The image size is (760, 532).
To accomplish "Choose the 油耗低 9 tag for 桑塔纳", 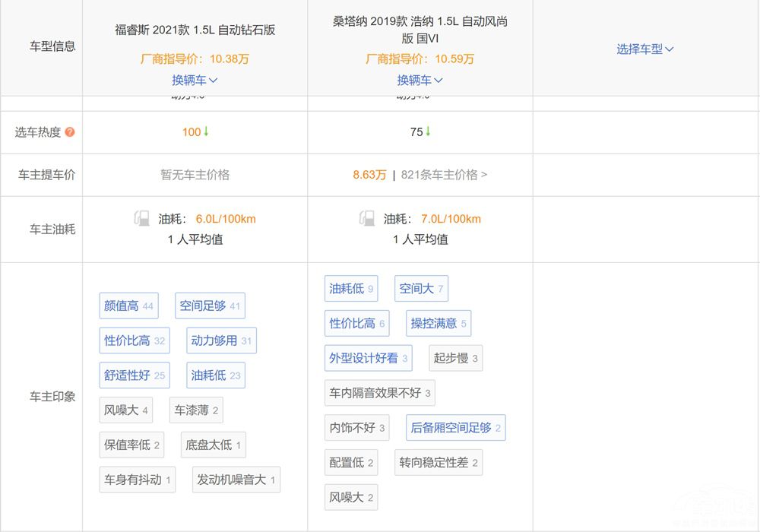I will pos(350,289).
